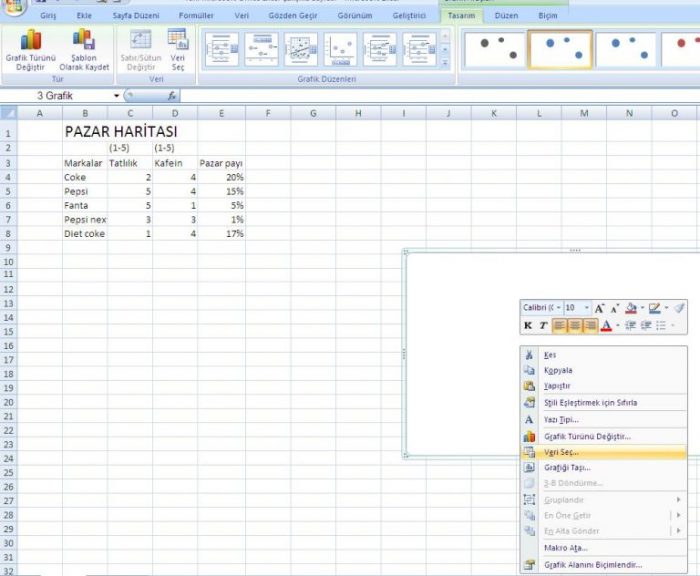Image resolution: width=700 pixels, height=576 pixels.
Task: Open the Geliştirici tab
Action: coord(409,16)
